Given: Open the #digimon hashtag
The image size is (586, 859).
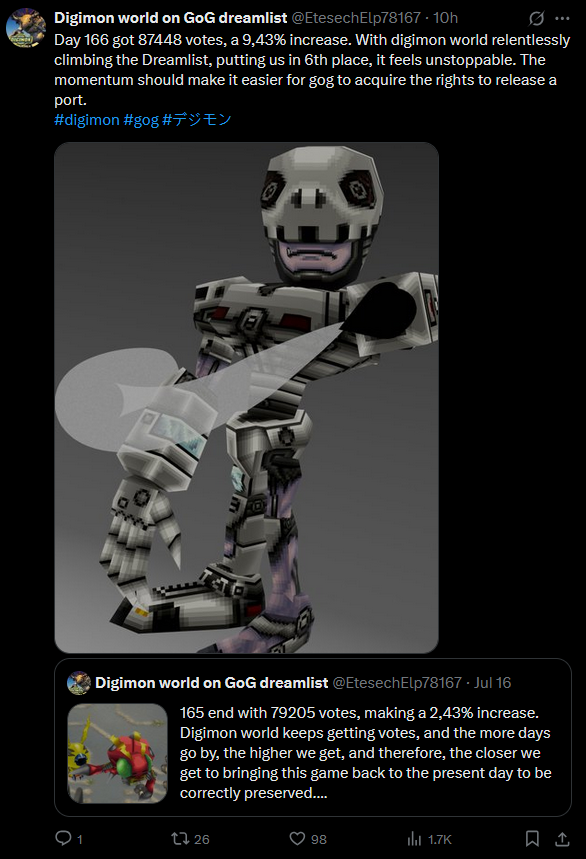Looking at the screenshot, I should point(87,119).
